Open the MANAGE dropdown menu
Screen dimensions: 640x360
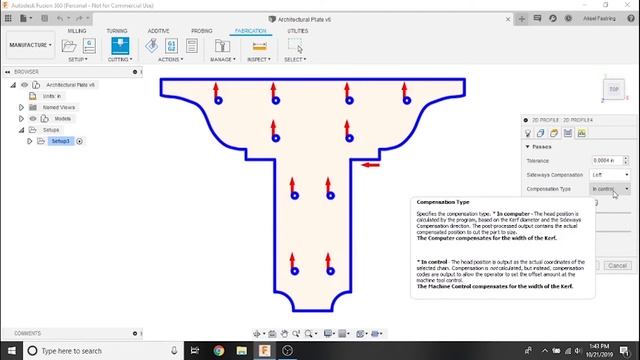[222, 60]
